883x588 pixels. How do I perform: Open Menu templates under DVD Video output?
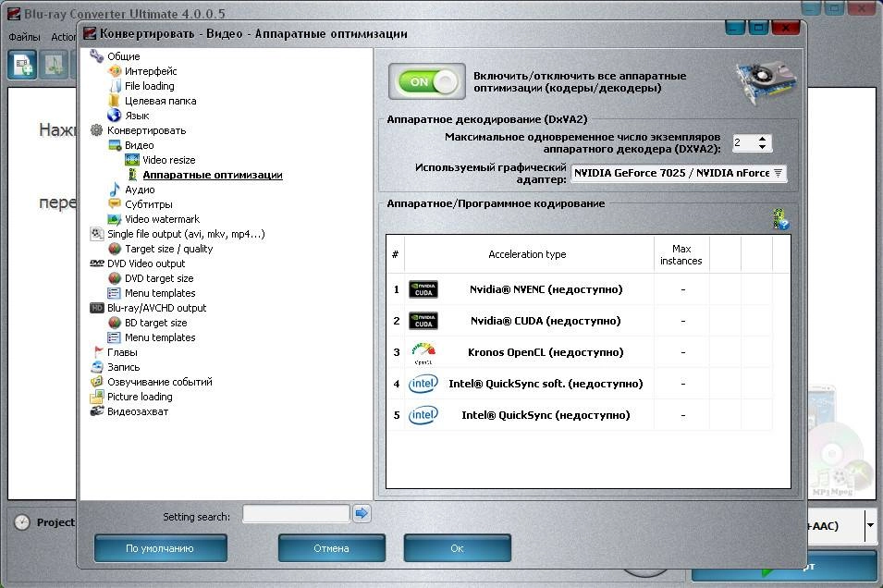tap(160, 293)
